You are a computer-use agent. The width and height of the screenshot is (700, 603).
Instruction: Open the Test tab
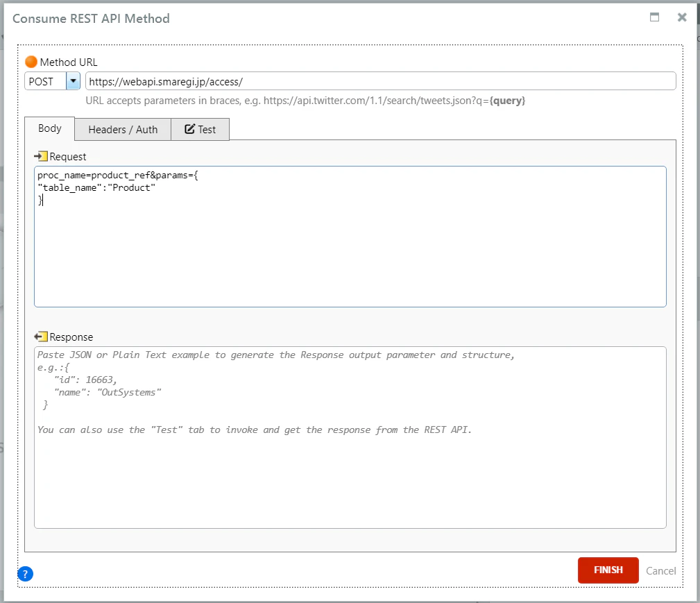coord(200,130)
